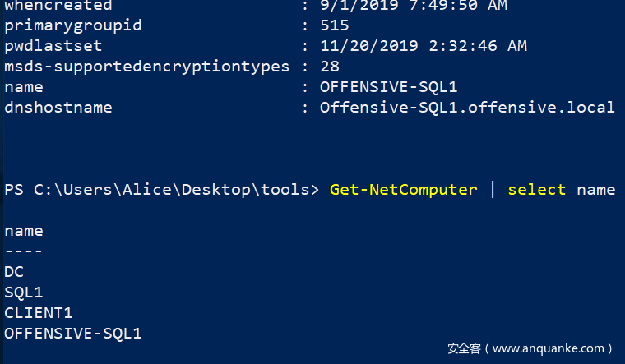Click the select keyword in the command
This screenshot has height=364, width=625.
point(536,190)
